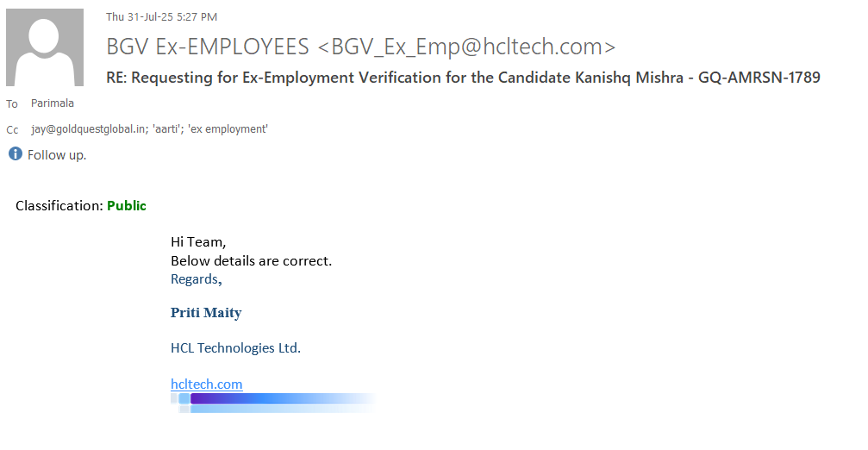Image resolution: width=868 pixels, height=450 pixels.
Task: Click the Priti Maity signature name
Action: (x=206, y=313)
